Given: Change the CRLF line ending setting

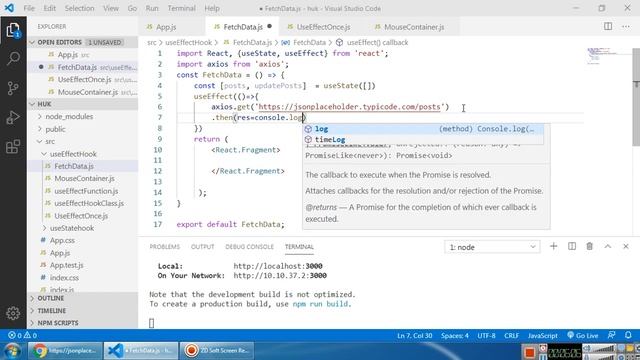Looking at the screenshot, I should (x=511, y=335).
